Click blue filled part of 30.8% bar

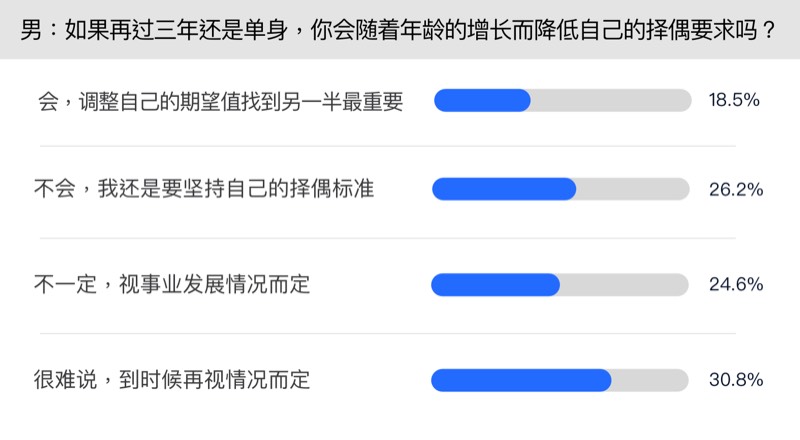[x=520, y=380]
